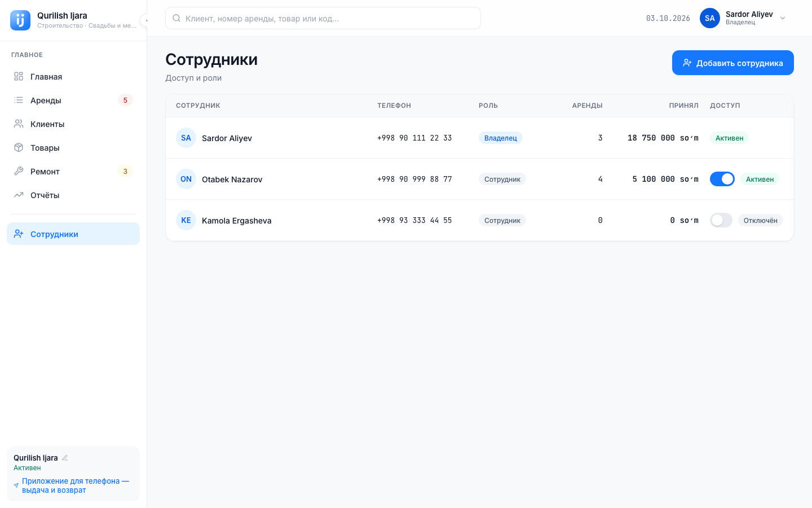The width and height of the screenshot is (812, 508).
Task: Click the phone number +998 90 111 22 33
Action: coord(414,138)
